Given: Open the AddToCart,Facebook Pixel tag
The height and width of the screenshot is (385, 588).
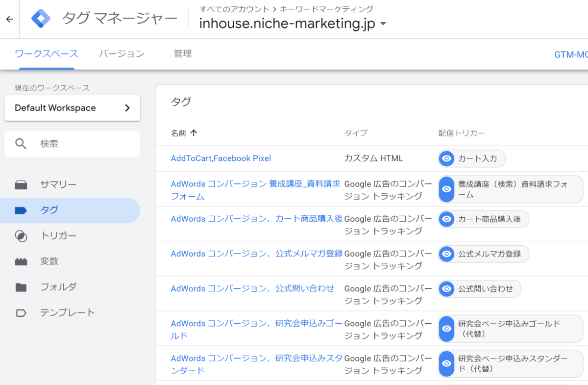Looking at the screenshot, I should [x=220, y=158].
